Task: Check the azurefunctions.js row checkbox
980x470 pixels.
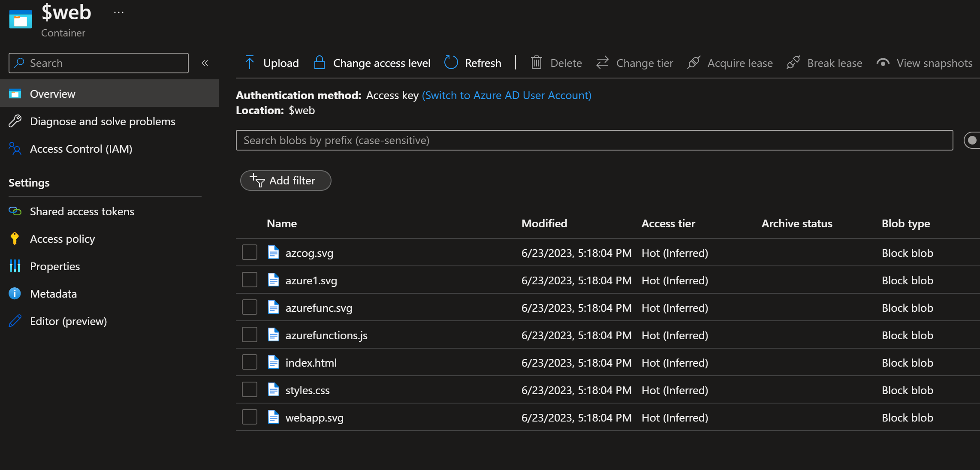Action: point(250,334)
